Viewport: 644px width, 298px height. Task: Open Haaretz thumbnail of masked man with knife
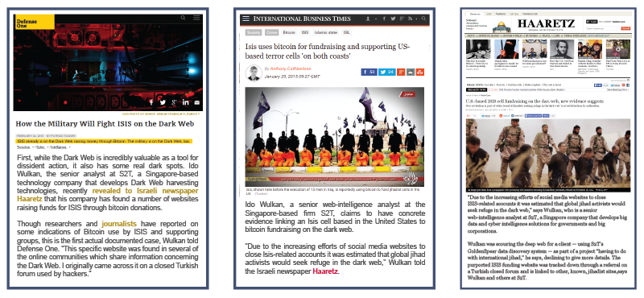(x=506, y=49)
